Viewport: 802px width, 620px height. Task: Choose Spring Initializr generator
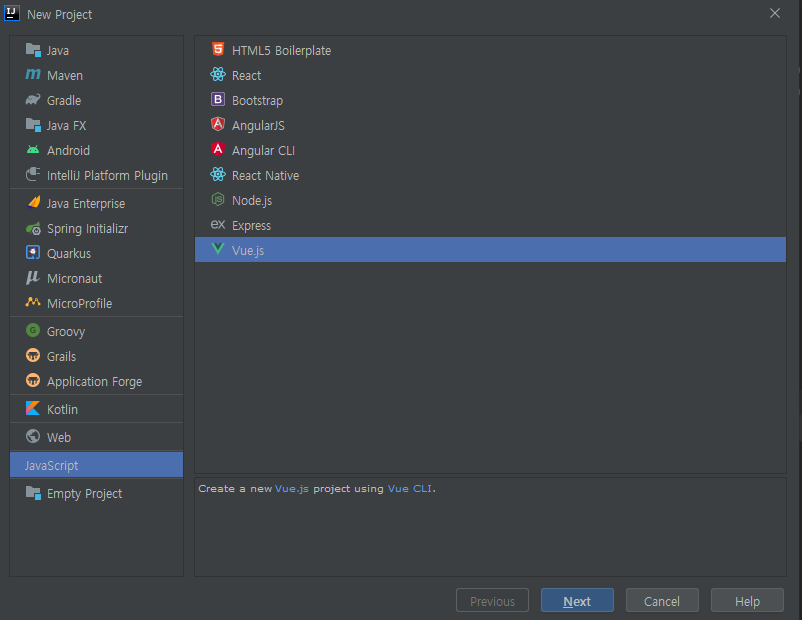[x=96, y=229]
